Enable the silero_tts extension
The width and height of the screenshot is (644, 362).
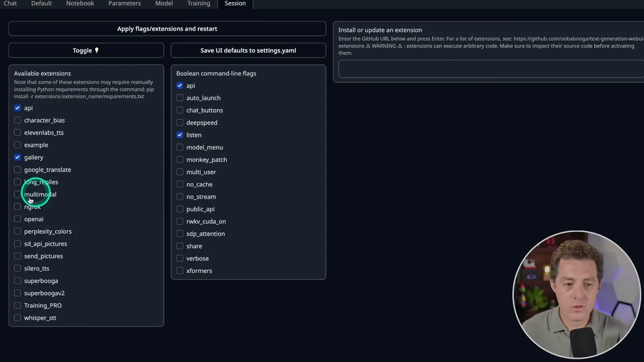click(x=17, y=268)
